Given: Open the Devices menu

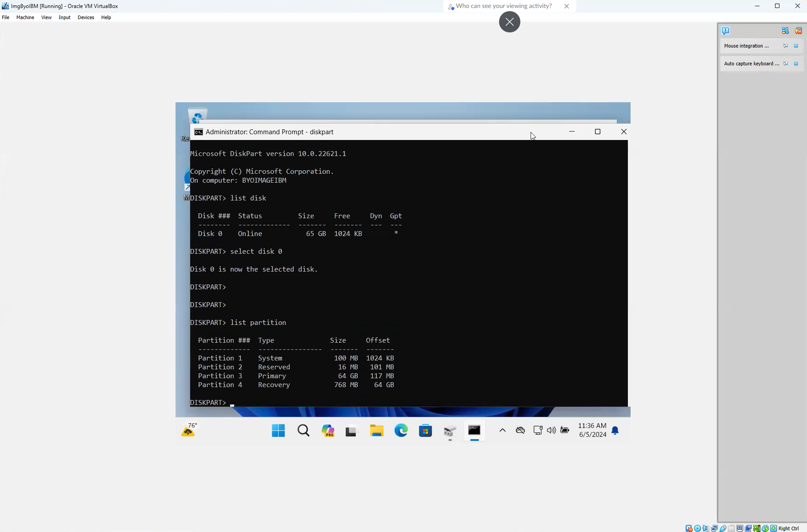Looking at the screenshot, I should pyautogui.click(x=86, y=17).
